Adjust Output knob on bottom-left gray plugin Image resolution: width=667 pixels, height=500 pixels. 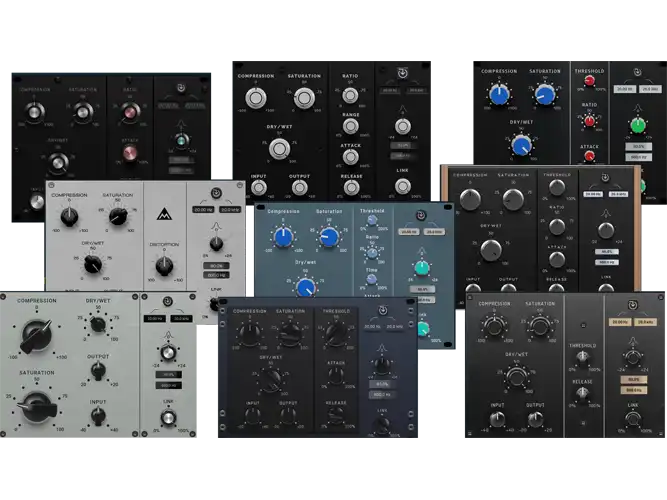98,371
